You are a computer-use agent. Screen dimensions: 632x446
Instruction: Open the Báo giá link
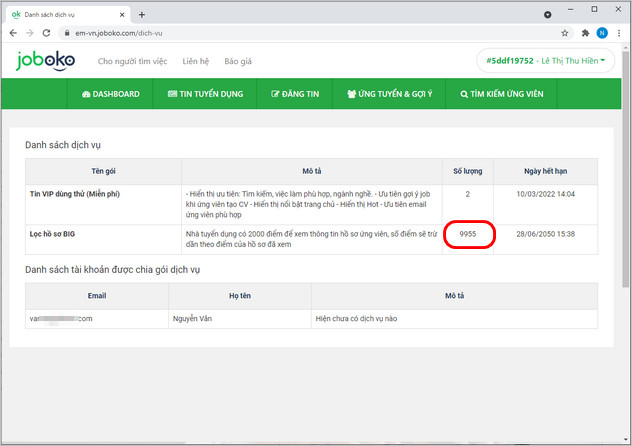[238, 61]
